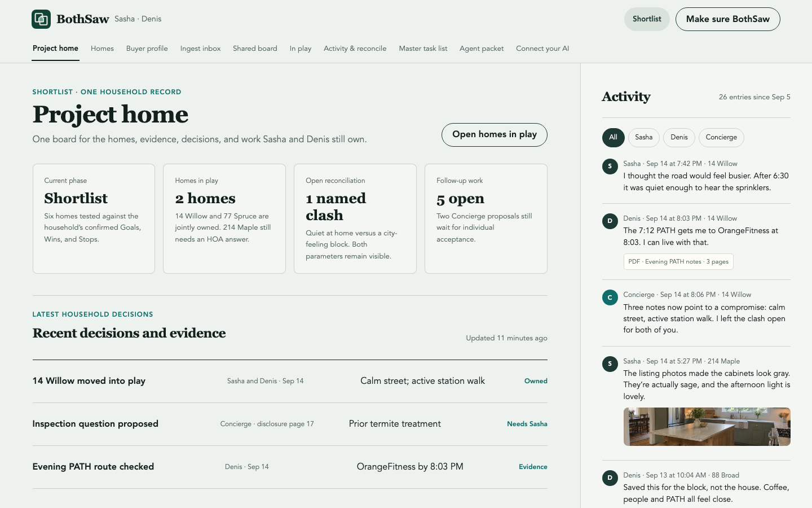Viewport: 812px width, 508px height.
Task: Filter activity to All entries
Action: (613, 137)
